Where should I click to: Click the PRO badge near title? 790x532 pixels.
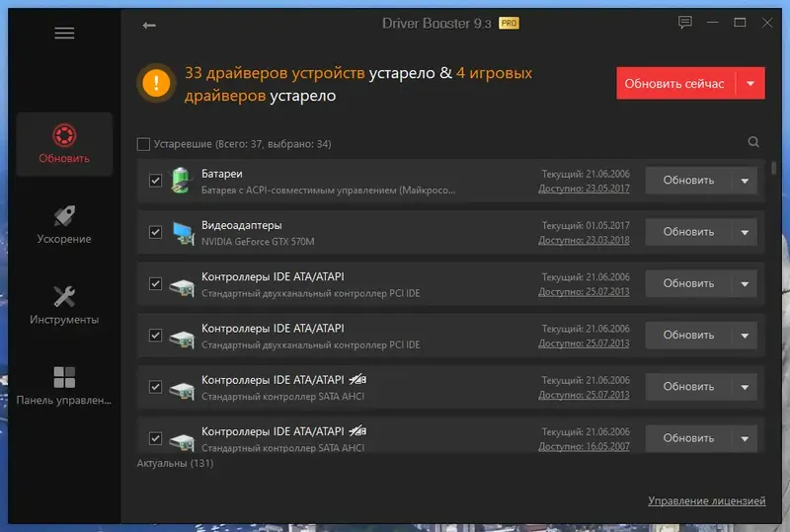pyautogui.click(x=509, y=23)
